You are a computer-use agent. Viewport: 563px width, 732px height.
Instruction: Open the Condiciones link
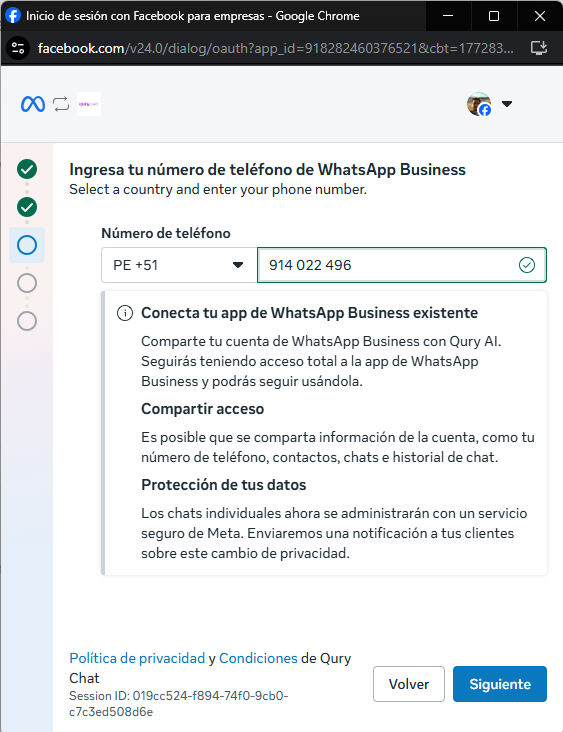tap(258, 658)
